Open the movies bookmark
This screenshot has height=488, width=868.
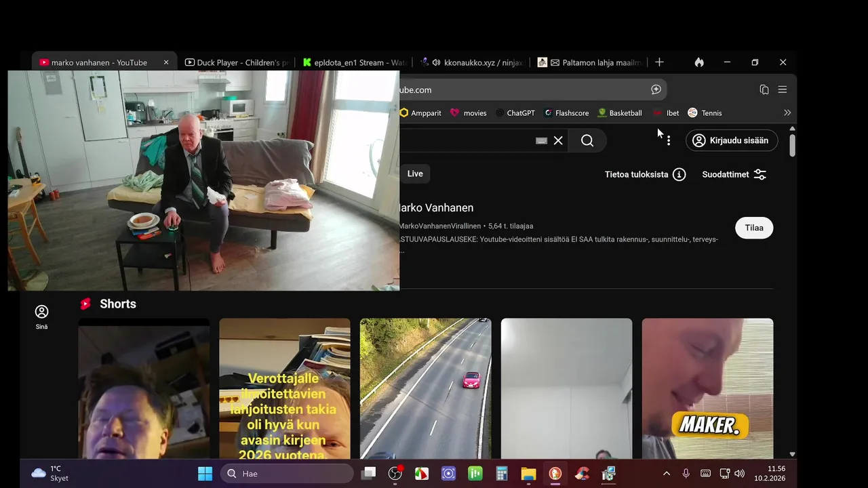pos(469,113)
